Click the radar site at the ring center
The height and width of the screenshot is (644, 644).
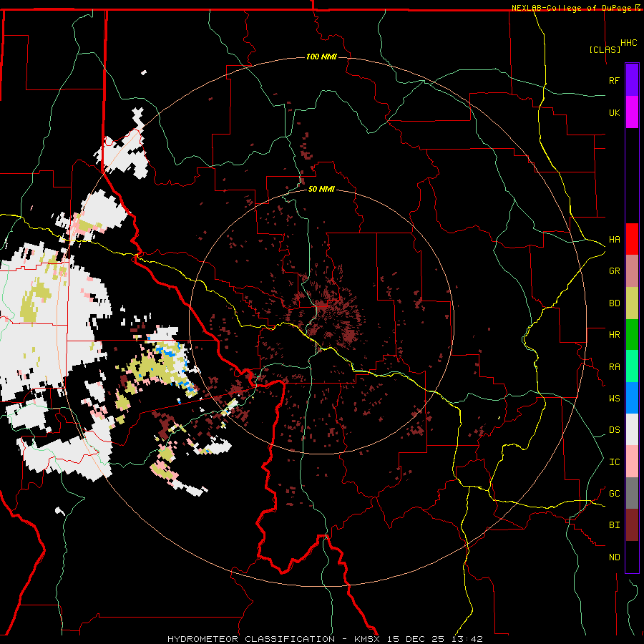[x=321, y=321]
